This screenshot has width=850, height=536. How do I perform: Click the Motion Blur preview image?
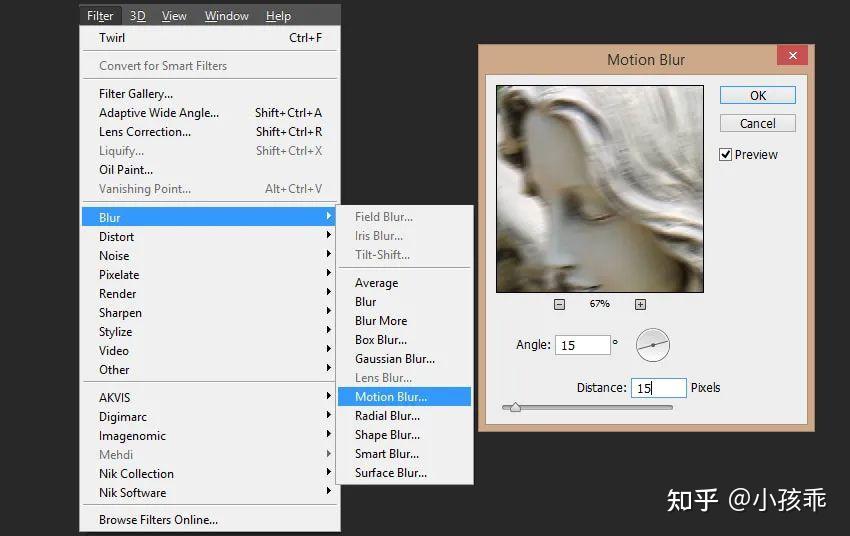click(600, 189)
